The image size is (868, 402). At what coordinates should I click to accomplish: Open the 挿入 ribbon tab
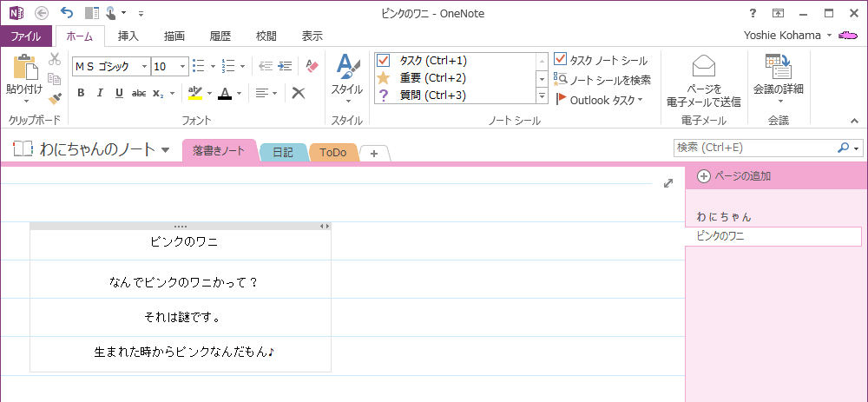coord(128,36)
